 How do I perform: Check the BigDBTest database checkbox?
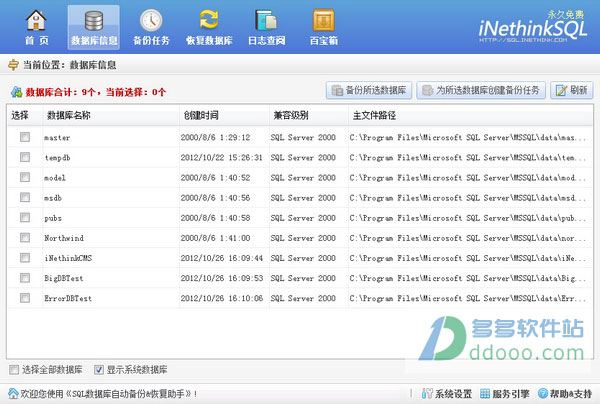25,277
